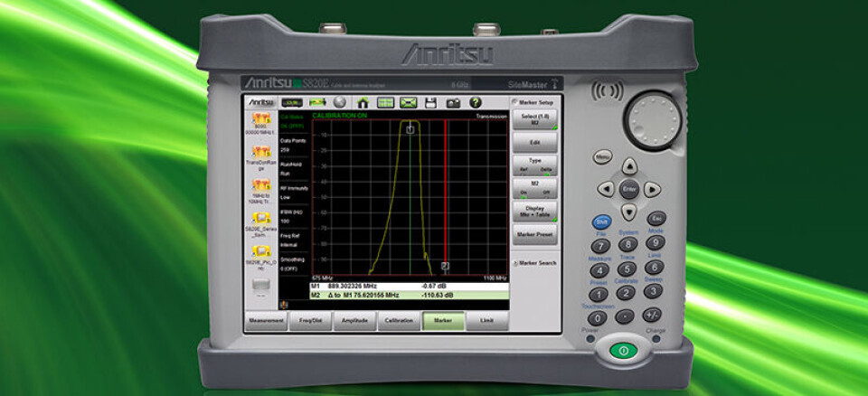Tap the green envelope-shaped toolbar icon
This screenshot has width=868, height=396.
coord(409,102)
